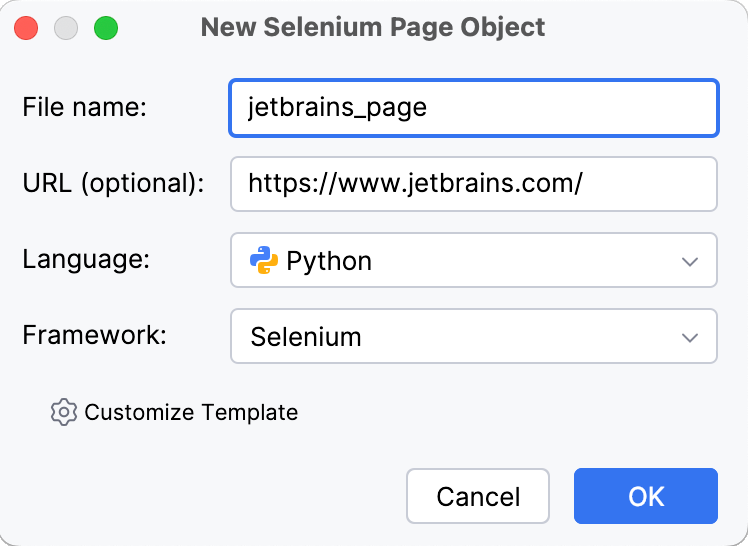Click the gear icon beside Customize Template

64,412
